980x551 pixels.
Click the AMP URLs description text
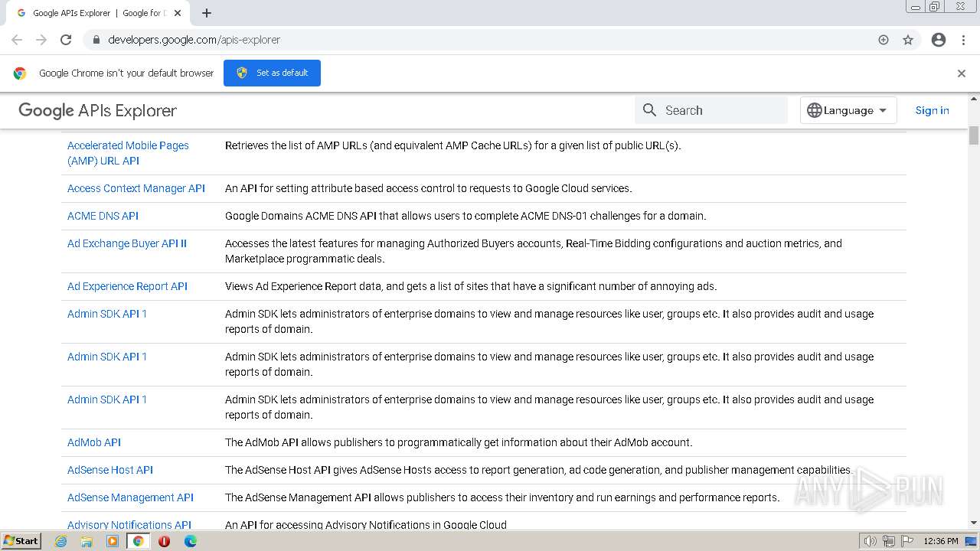[x=452, y=145]
